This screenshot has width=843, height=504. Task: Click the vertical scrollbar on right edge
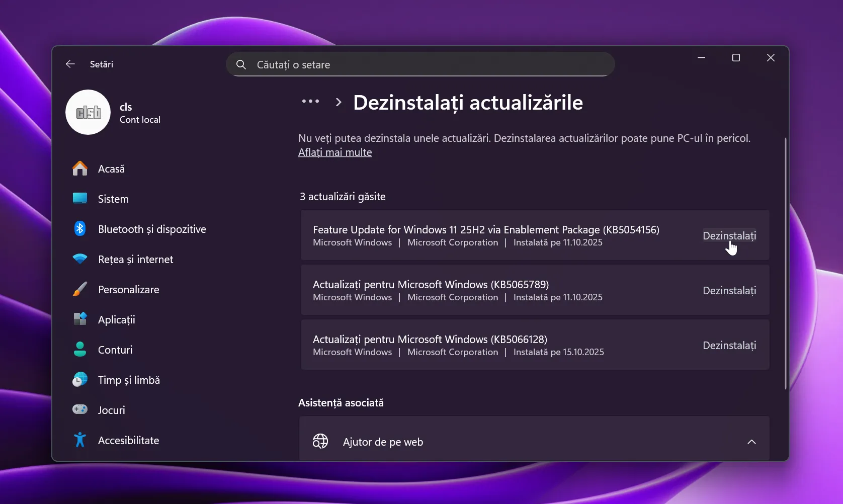785,263
